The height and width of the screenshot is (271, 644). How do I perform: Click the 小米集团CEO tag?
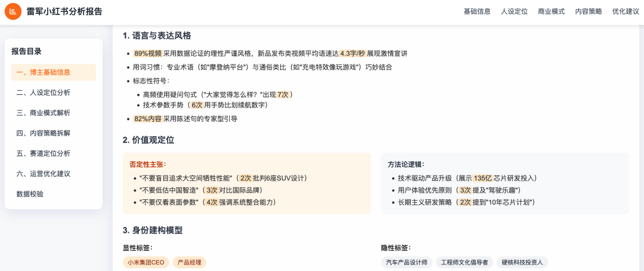pos(145,262)
